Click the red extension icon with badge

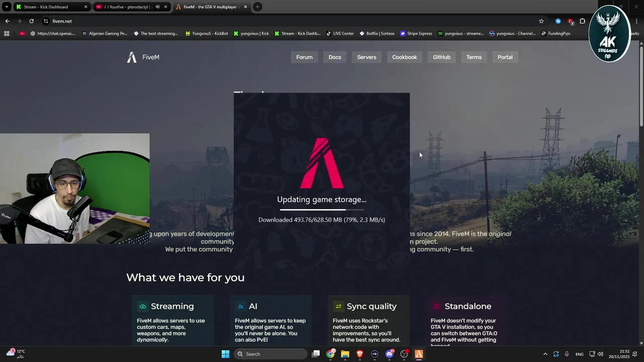tap(571, 21)
